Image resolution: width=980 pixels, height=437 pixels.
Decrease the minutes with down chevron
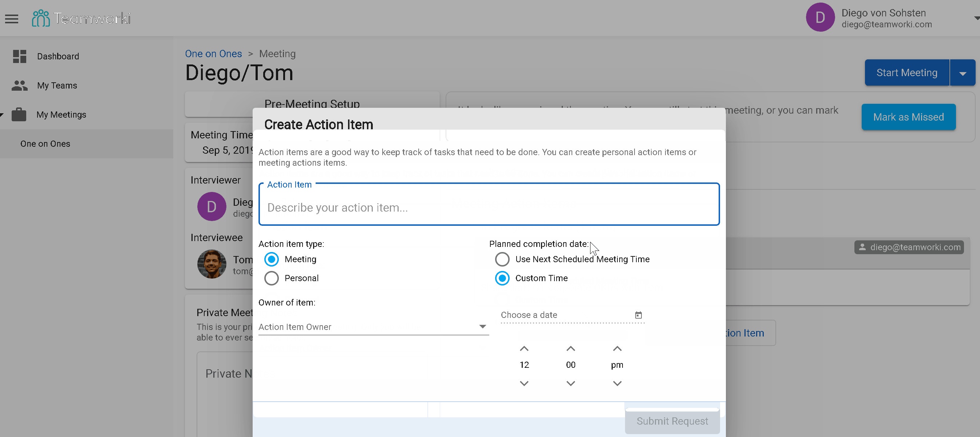point(570,383)
